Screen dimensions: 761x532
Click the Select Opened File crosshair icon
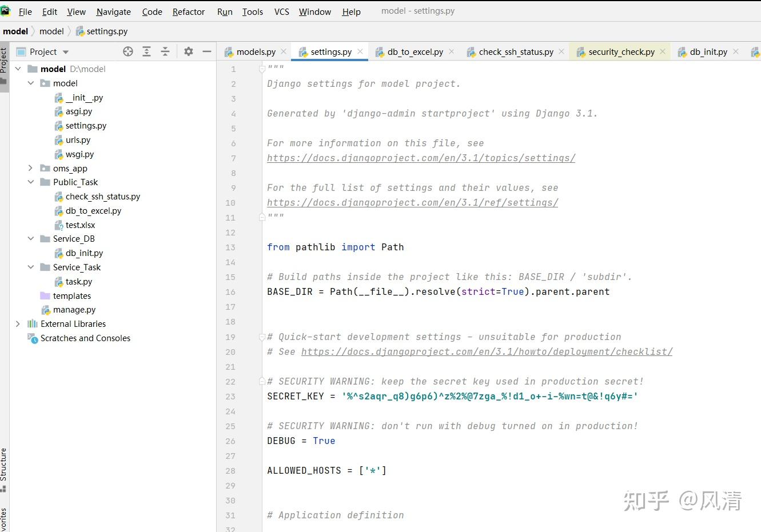pos(128,51)
